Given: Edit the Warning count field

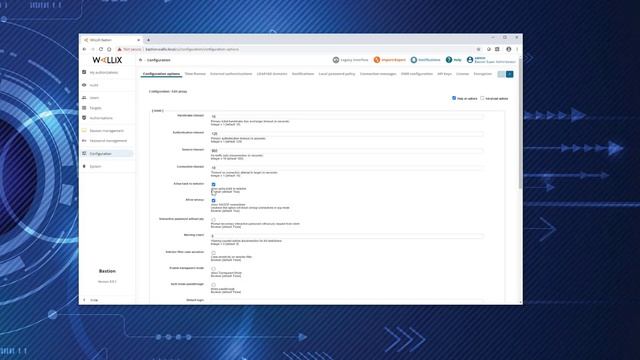Looking at the screenshot, I should click(347, 236).
